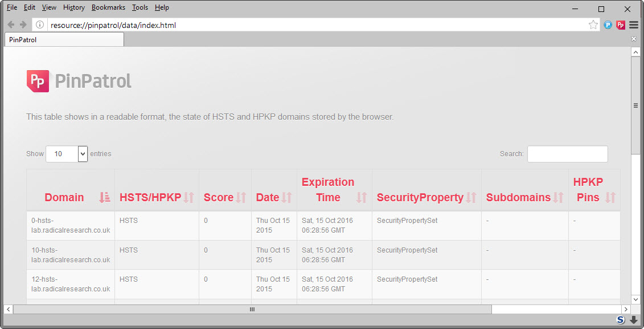Open the Show entries count dropdown
Image resolution: width=644 pixels, height=329 pixels.
pyautogui.click(x=67, y=154)
